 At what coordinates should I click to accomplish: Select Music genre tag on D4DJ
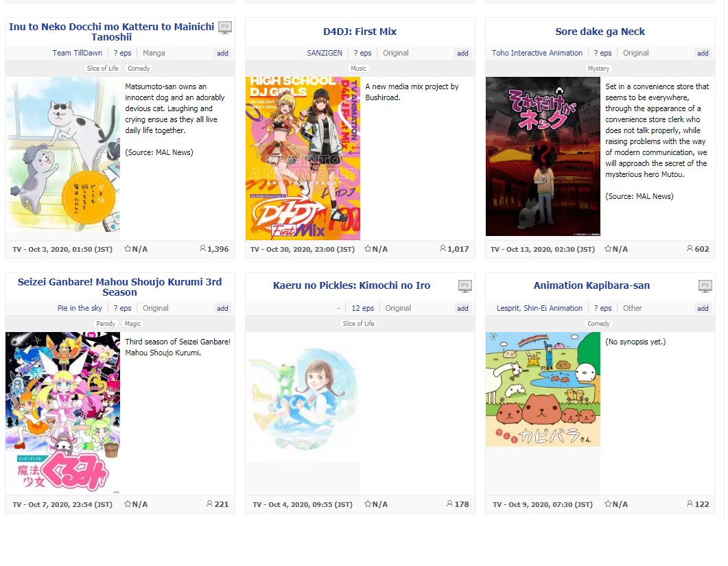pos(358,68)
